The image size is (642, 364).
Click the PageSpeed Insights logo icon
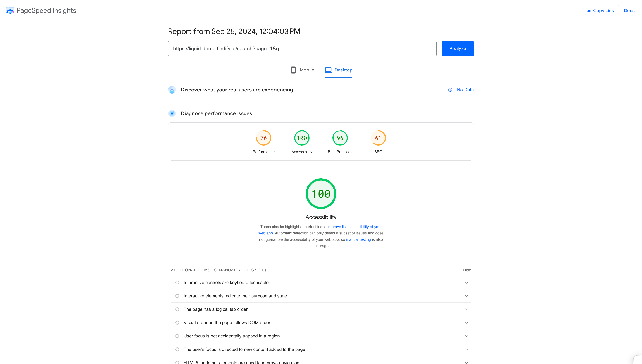point(10,11)
